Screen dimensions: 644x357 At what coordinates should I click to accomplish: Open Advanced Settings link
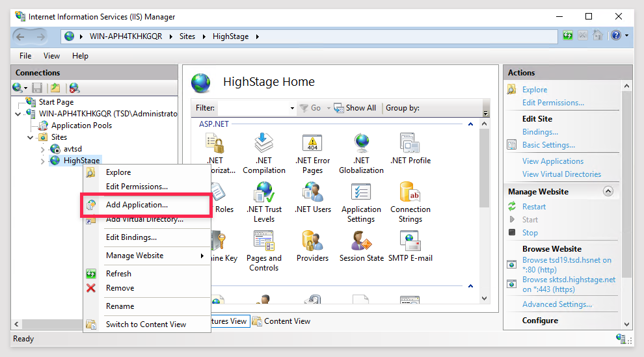557,304
